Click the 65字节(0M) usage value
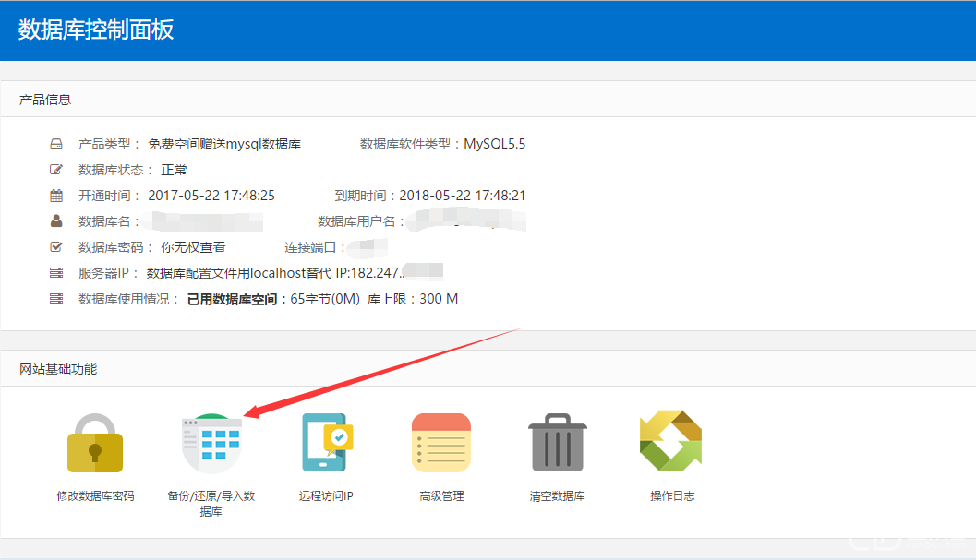The height and width of the screenshot is (560, 976). tap(325, 299)
